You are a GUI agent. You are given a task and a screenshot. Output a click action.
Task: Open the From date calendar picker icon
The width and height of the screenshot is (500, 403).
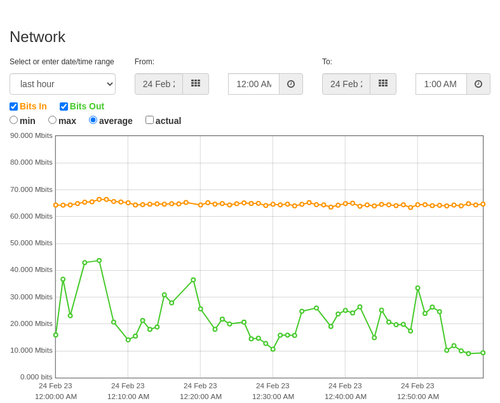click(x=196, y=84)
